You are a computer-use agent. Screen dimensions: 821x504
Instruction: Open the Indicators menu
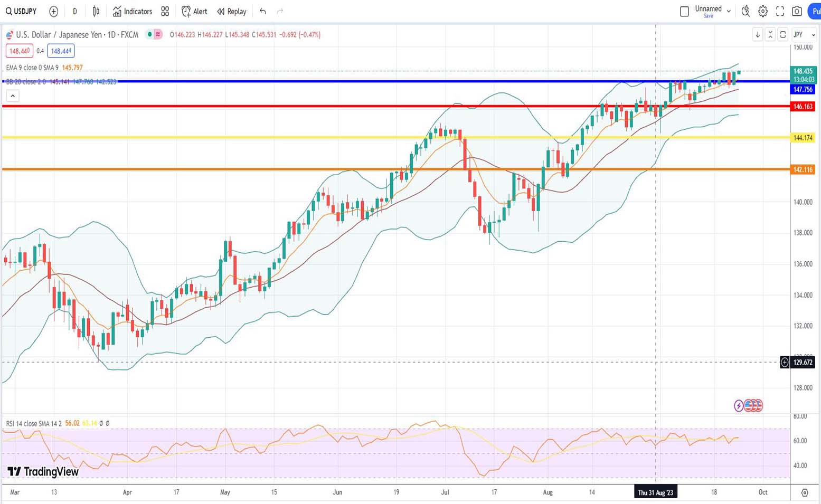pos(133,11)
